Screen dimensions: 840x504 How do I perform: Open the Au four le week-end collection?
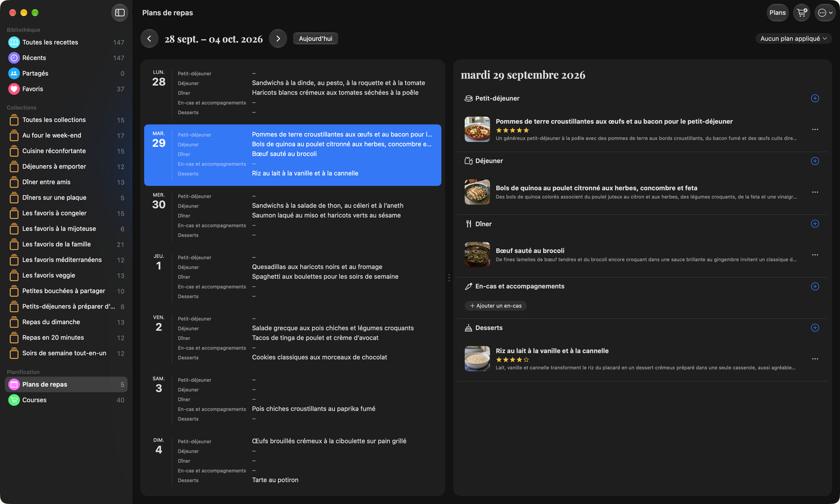pos(66,136)
